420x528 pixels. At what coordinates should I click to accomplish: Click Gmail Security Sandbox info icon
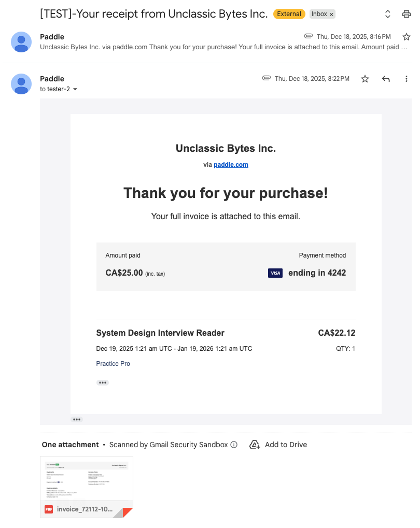click(x=234, y=445)
